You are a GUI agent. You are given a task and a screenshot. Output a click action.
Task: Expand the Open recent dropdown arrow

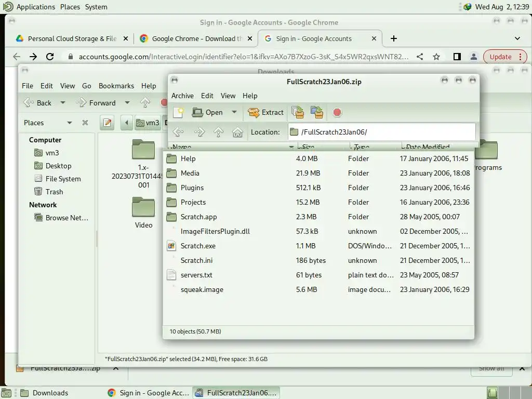pyautogui.click(x=234, y=112)
